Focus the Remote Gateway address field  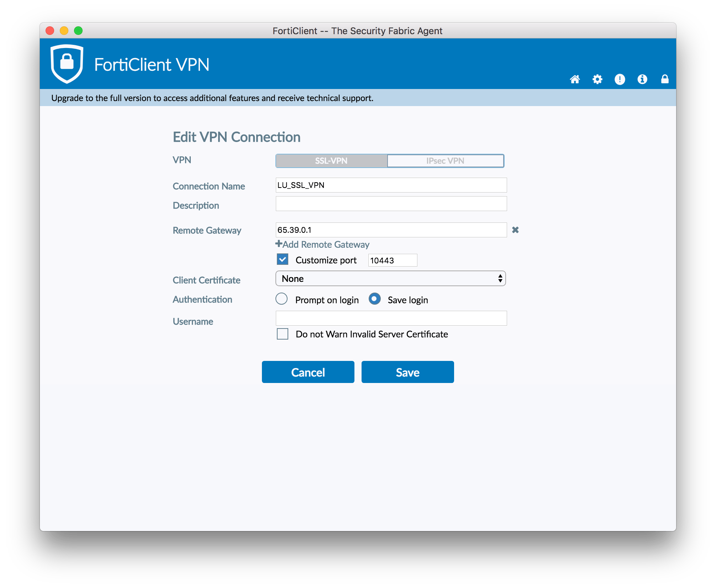click(x=391, y=230)
